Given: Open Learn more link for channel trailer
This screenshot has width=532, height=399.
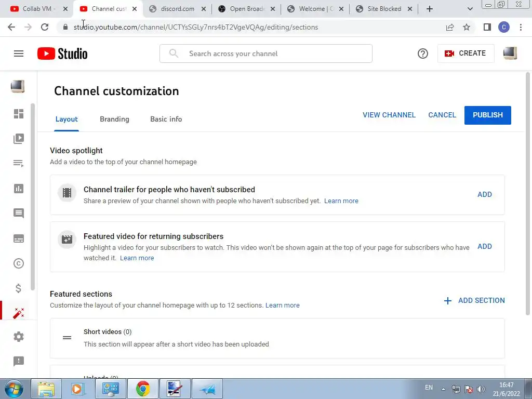Looking at the screenshot, I should [x=341, y=201].
